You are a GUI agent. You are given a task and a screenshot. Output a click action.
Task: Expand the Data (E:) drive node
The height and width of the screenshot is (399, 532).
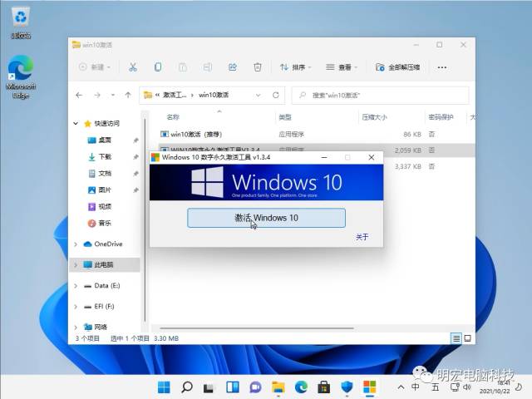click(76, 286)
